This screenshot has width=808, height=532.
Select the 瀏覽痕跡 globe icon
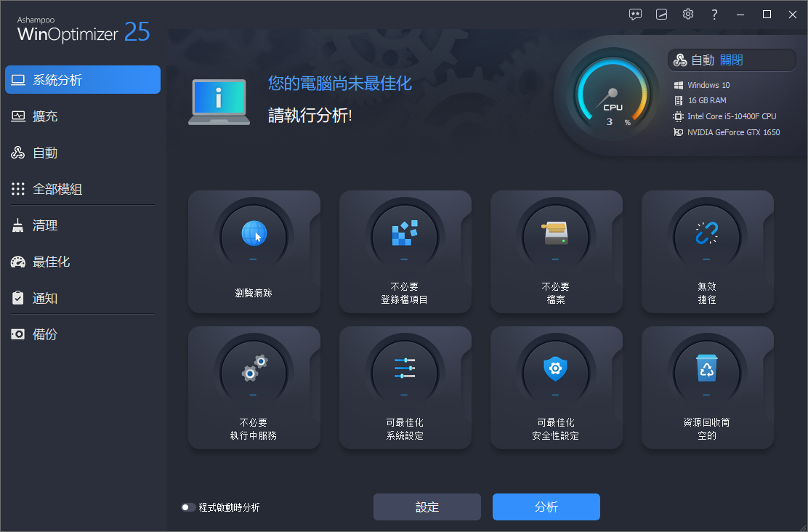(254, 234)
